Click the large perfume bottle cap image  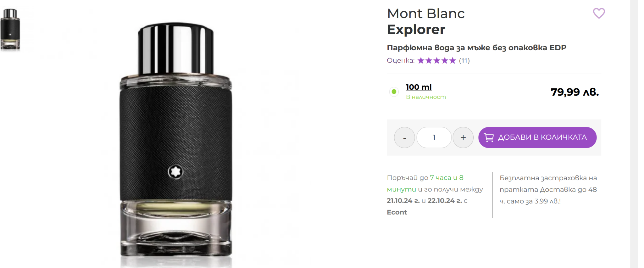pyautogui.click(x=176, y=49)
